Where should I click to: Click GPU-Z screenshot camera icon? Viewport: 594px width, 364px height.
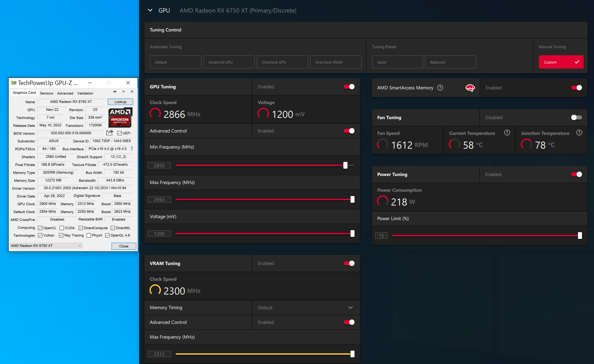pyautogui.click(x=115, y=91)
